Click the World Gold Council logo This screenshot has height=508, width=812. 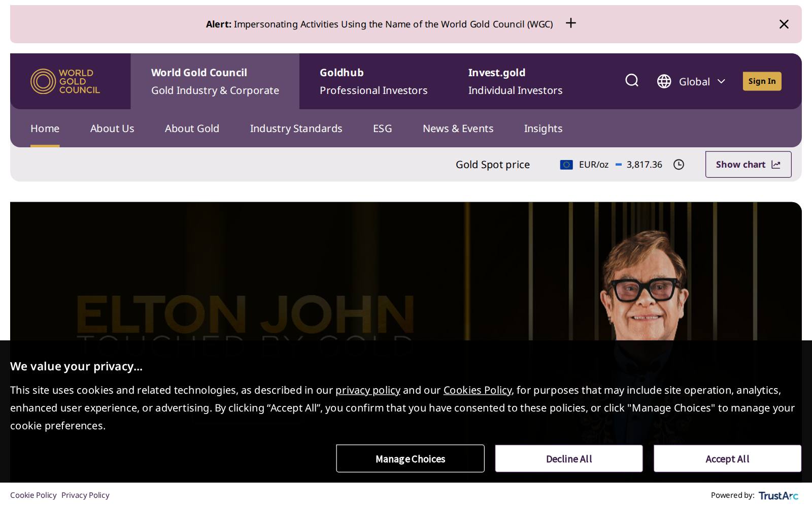tap(65, 81)
